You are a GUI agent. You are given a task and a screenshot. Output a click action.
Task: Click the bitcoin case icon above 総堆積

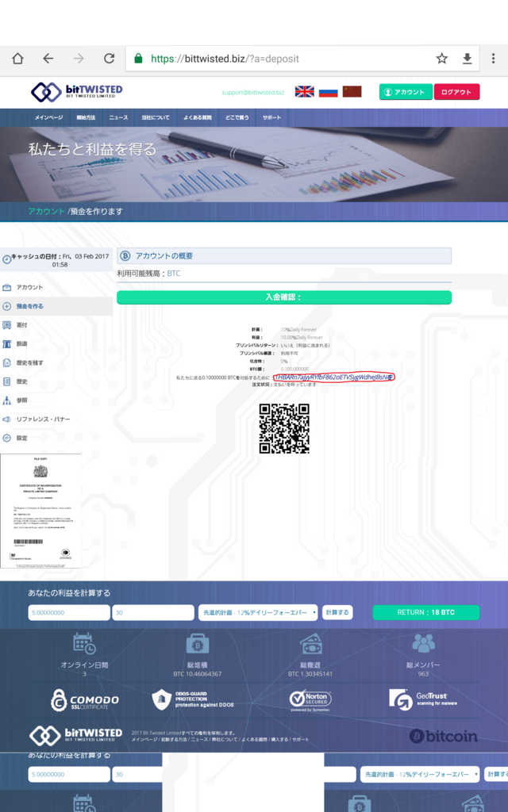point(198,644)
